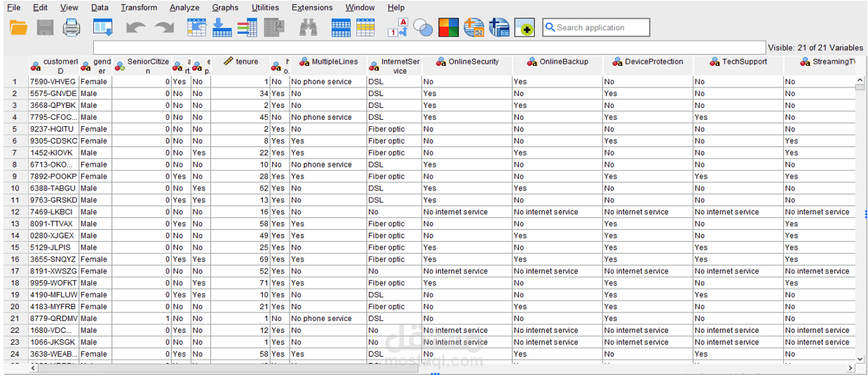Viewport: 868px width, 377px height.
Task: Run descriptive statistics toolbar icon
Action: (x=274, y=27)
